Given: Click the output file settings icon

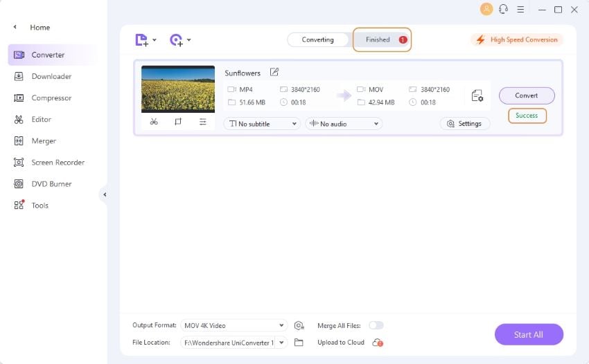Looking at the screenshot, I should click(x=477, y=95).
